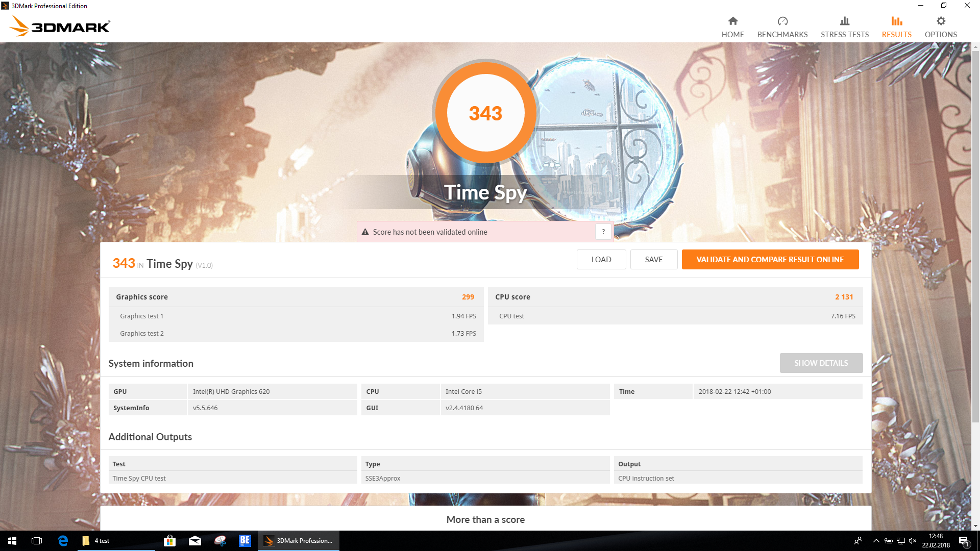Image resolution: width=980 pixels, height=551 pixels.
Task: Click the 3DMark logo
Action: [x=60, y=26]
